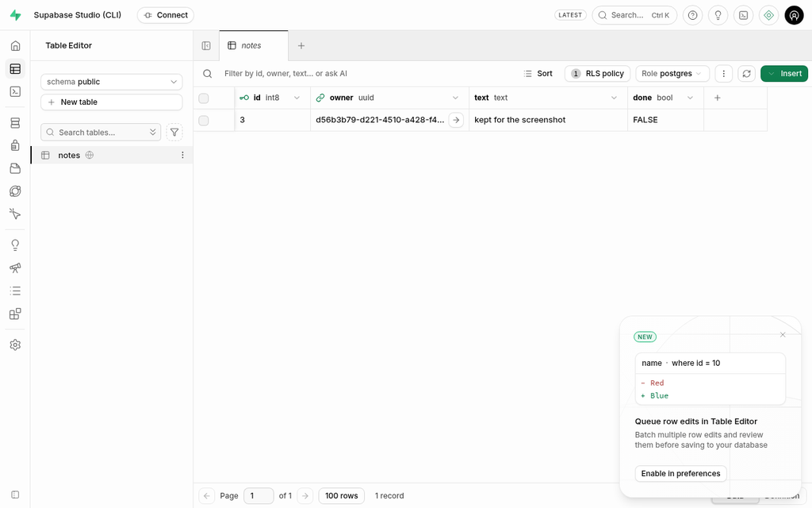The width and height of the screenshot is (812, 508).
Task: Open the Search Ctrl K box
Action: (634, 15)
